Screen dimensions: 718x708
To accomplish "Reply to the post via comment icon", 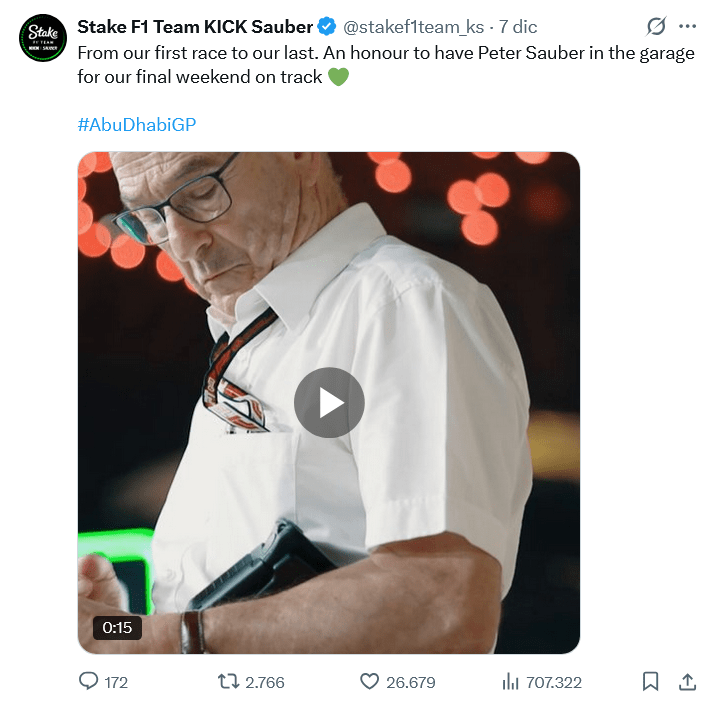I will 89,682.
